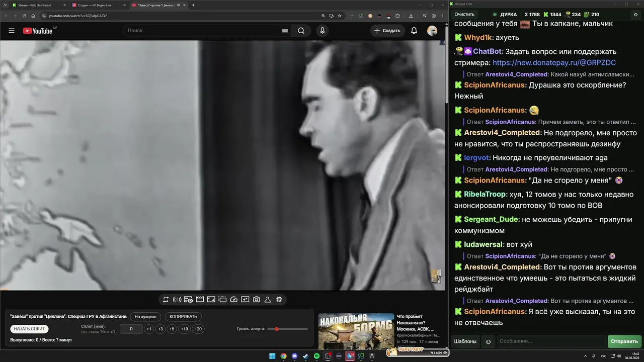Click the На аукцион button
Image resolution: width=644 pixels, height=362 pixels.
click(x=146, y=317)
